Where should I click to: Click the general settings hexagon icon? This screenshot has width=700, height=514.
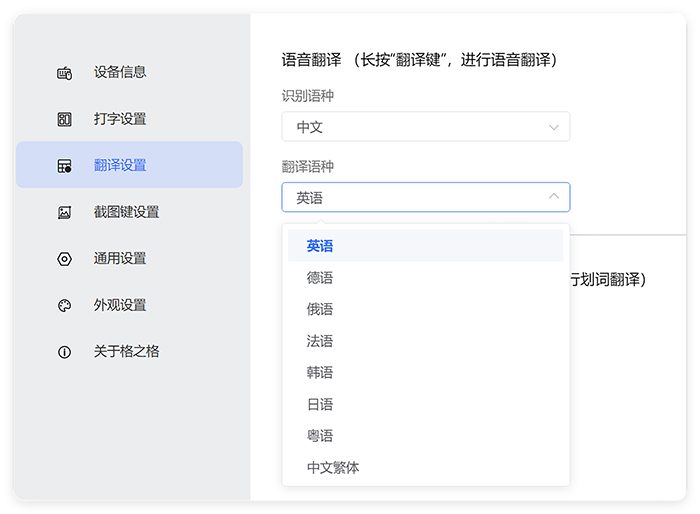click(65, 259)
